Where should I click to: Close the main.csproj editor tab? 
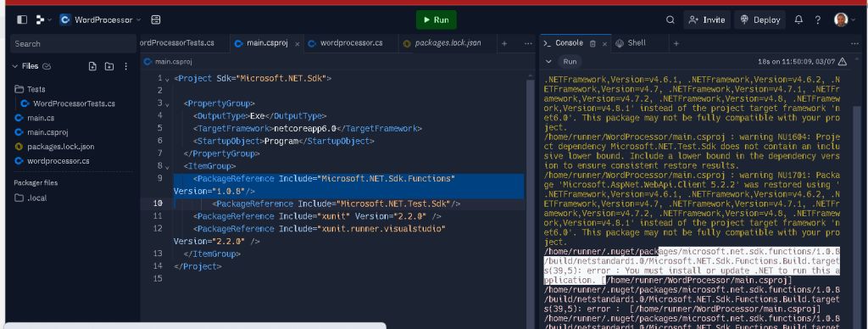pos(298,44)
